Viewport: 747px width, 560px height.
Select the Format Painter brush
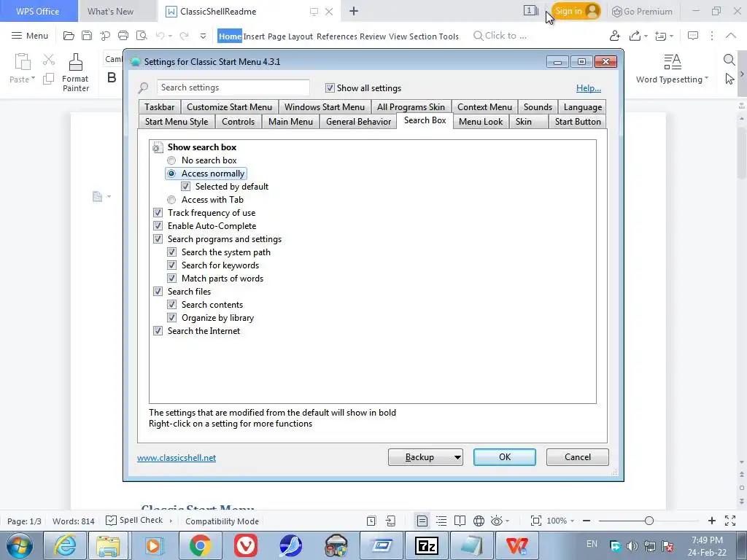[x=76, y=63]
